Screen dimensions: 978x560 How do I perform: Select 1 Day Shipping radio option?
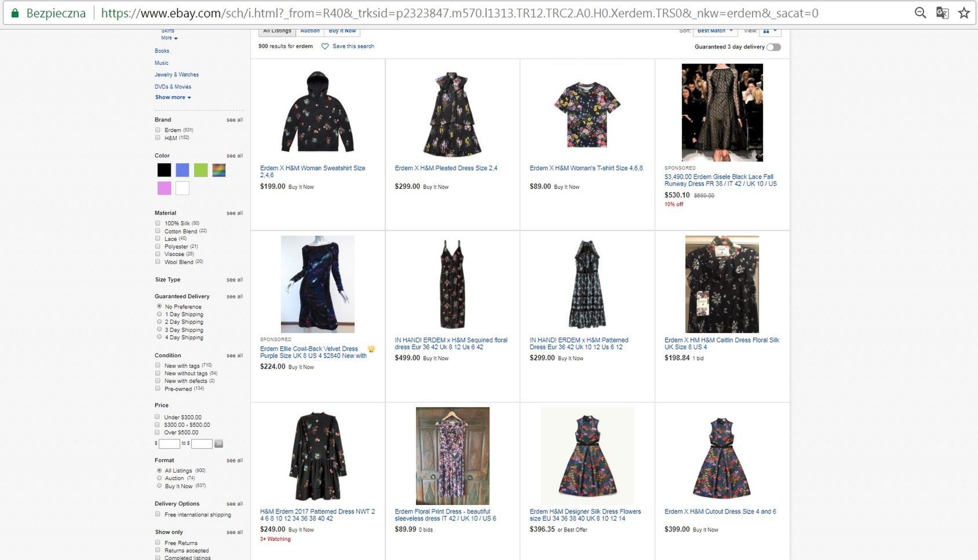(x=159, y=314)
